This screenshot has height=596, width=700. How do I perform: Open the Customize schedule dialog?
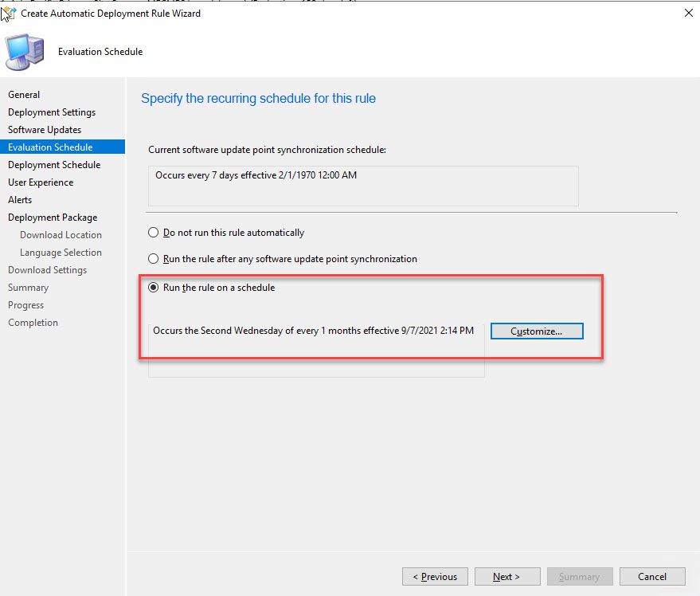[537, 331]
